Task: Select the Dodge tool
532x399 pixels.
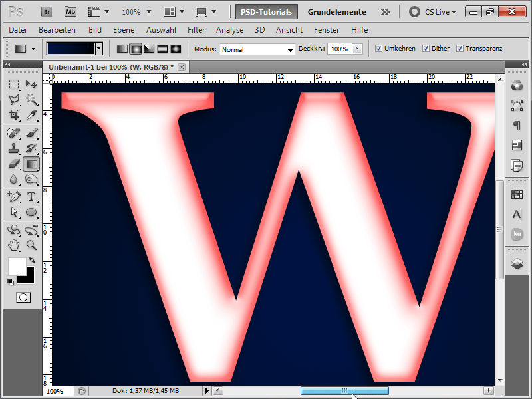Action: point(31,179)
